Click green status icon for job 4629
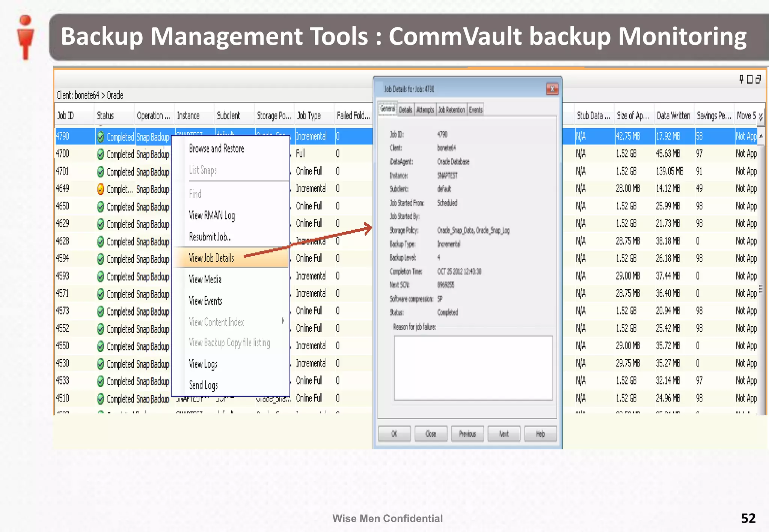The height and width of the screenshot is (532, 769). 100,224
